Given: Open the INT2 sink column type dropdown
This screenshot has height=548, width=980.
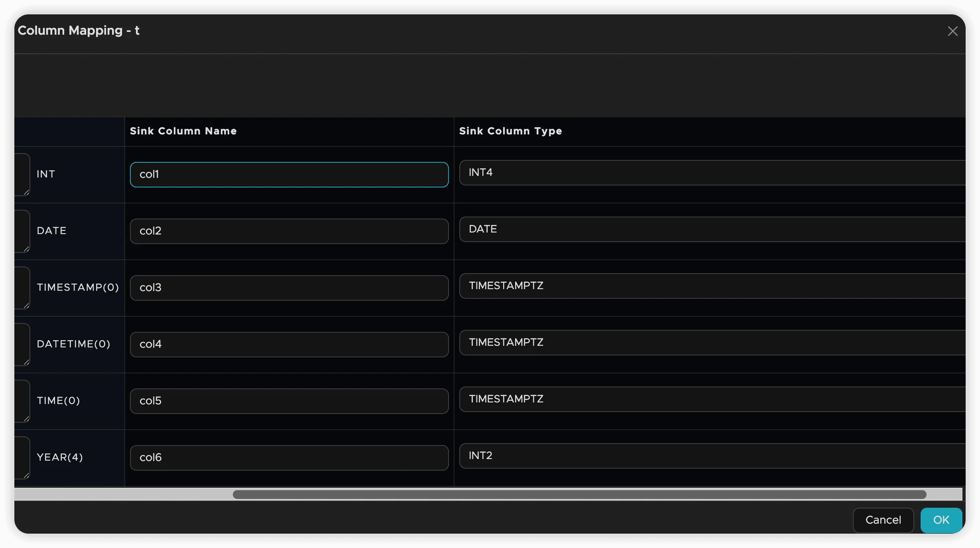Looking at the screenshot, I should click(x=712, y=456).
